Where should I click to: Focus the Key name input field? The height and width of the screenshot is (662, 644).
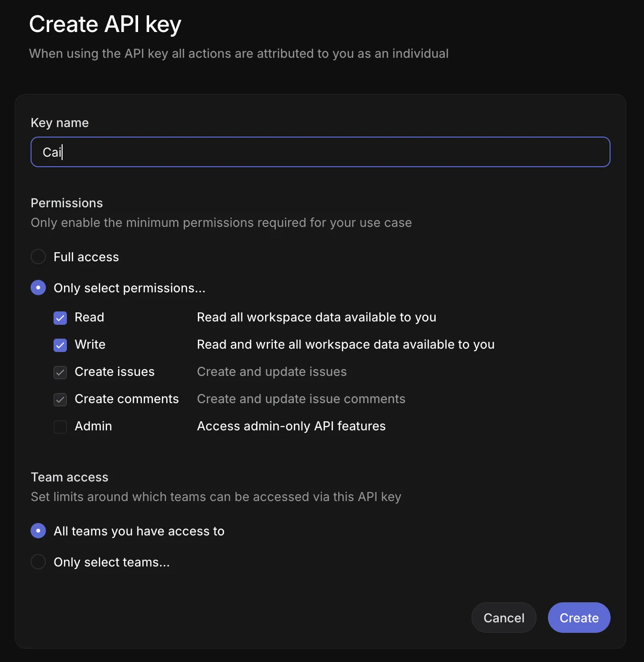coord(320,152)
